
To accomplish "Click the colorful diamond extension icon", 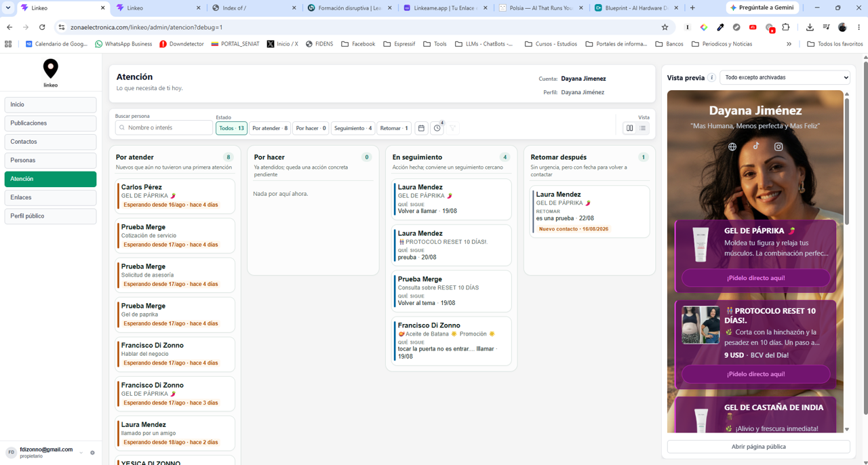I will pyautogui.click(x=704, y=27).
